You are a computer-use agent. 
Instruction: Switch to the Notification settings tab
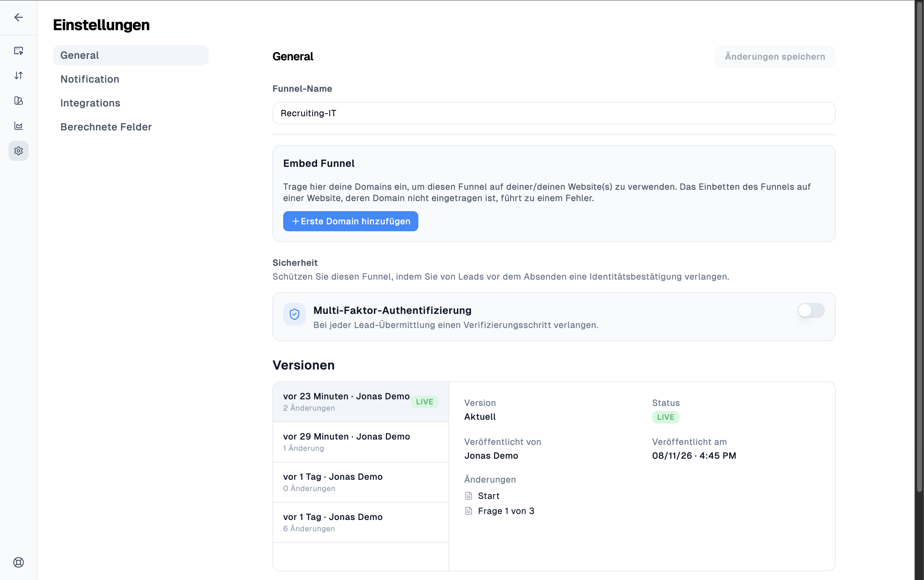pyautogui.click(x=130, y=79)
